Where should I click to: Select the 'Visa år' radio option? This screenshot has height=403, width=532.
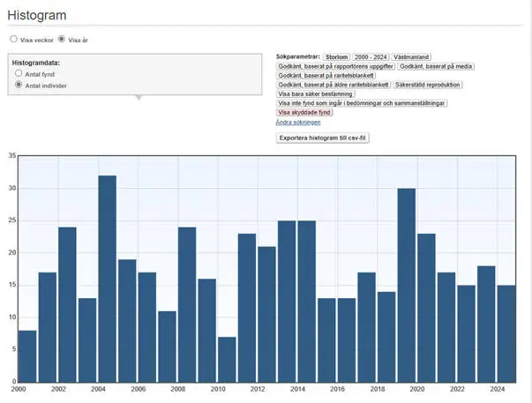[x=62, y=40]
